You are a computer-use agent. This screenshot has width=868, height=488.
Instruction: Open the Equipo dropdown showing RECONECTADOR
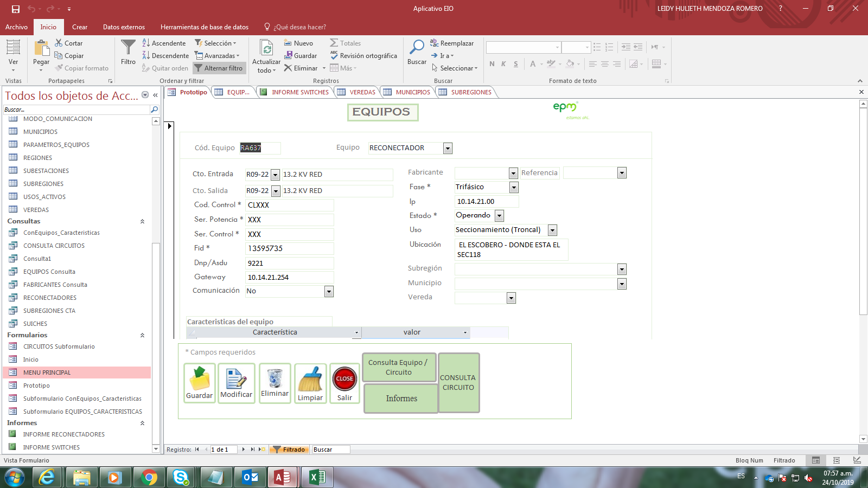[x=447, y=148]
